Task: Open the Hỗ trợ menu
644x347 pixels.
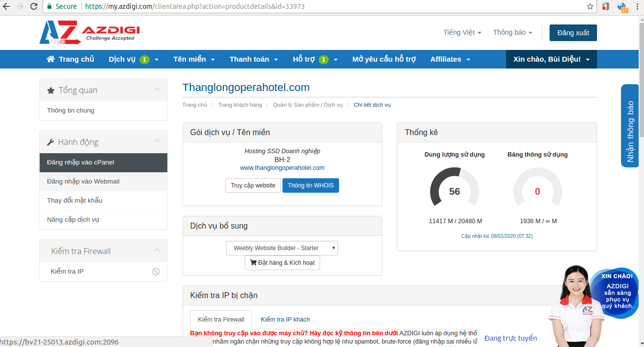Action: [315, 59]
